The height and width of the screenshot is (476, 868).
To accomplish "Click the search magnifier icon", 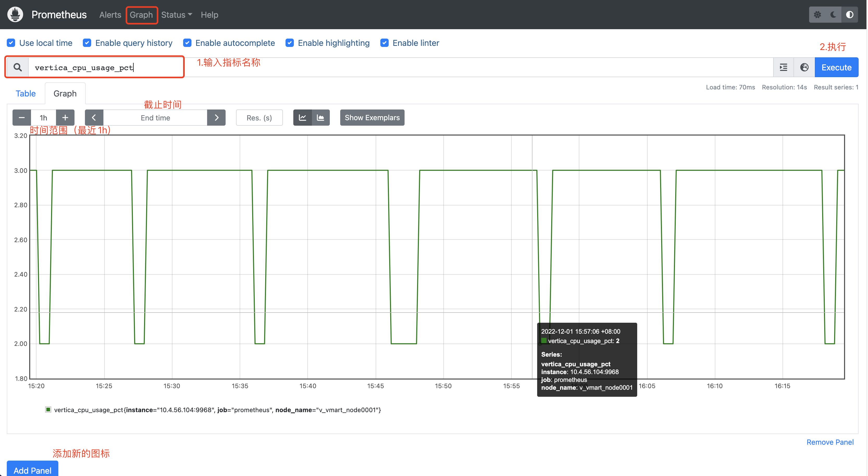I will tap(17, 68).
